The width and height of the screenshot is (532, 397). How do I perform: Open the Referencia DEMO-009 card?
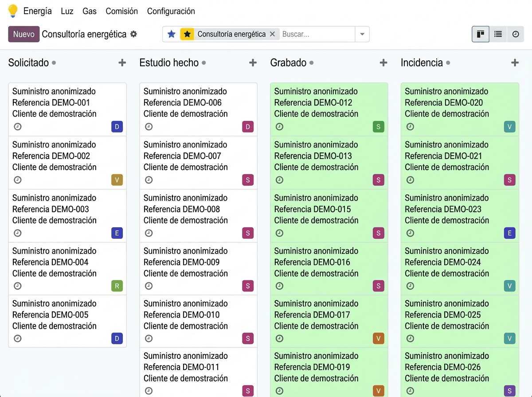pos(198,269)
